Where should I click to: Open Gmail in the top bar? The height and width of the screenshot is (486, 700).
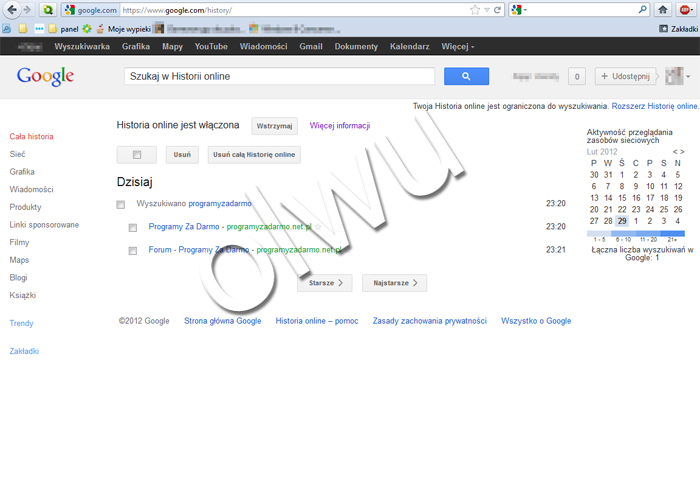coord(311,46)
